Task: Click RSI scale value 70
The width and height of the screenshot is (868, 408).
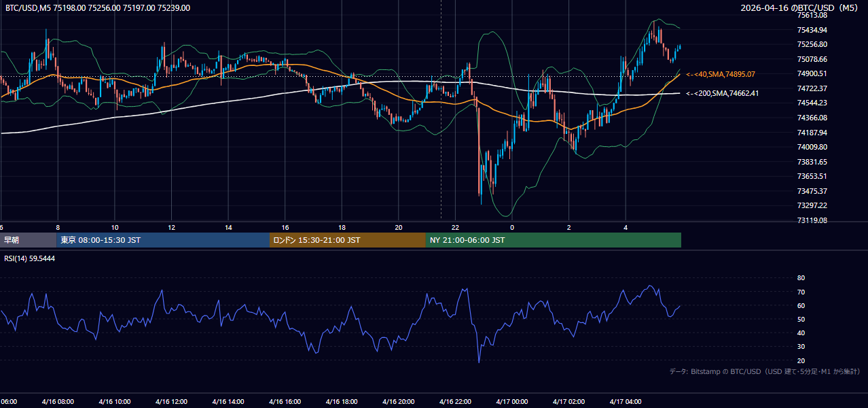Action: pyautogui.click(x=801, y=292)
